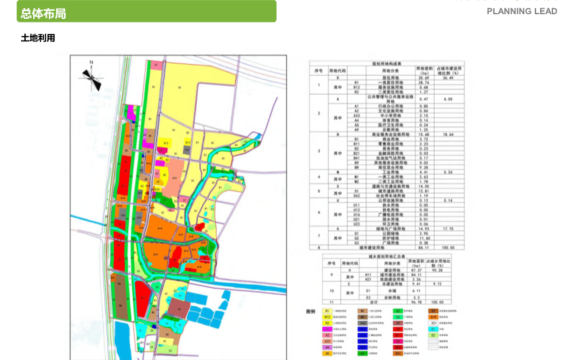Click the north arrow compass on map
The width and height of the screenshot is (570, 360).
click(x=92, y=77)
